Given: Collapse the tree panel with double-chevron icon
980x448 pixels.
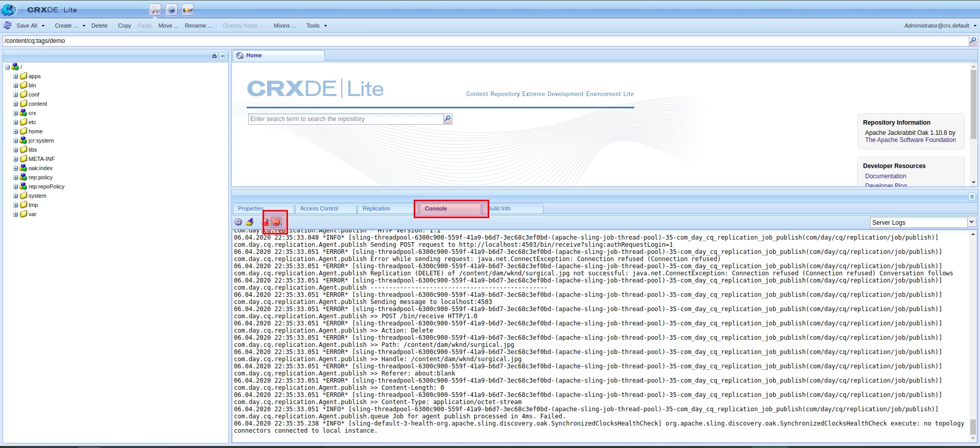Looking at the screenshot, I should pos(223,56).
